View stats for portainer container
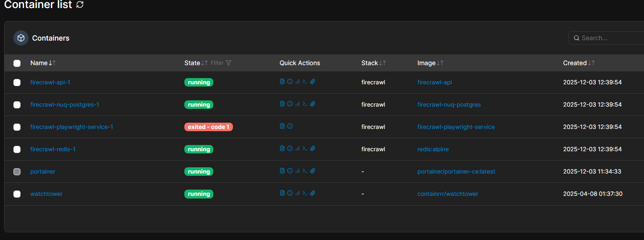Image resolution: width=644 pixels, height=240 pixels. tap(297, 171)
